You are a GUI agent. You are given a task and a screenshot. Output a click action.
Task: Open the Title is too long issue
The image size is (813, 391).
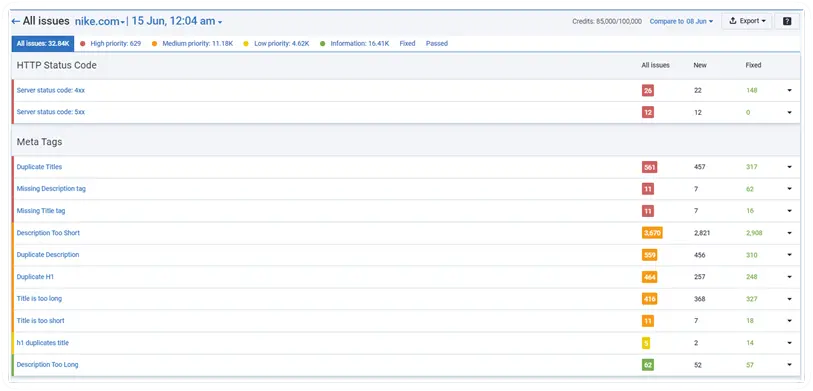[x=39, y=299]
